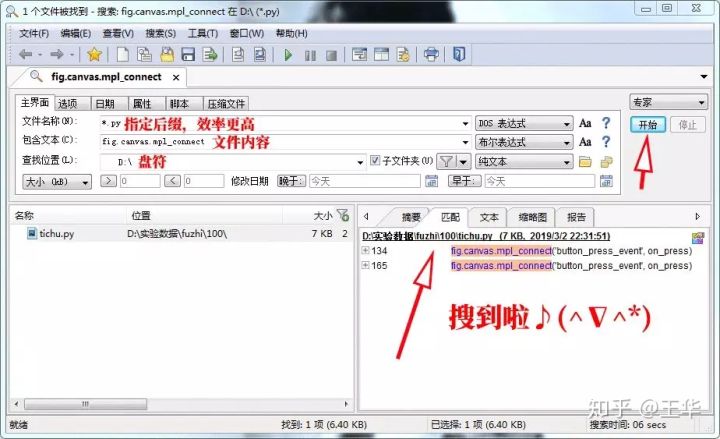Click the favorites star icon in toolbar
720x439 pixels.
(x=94, y=54)
